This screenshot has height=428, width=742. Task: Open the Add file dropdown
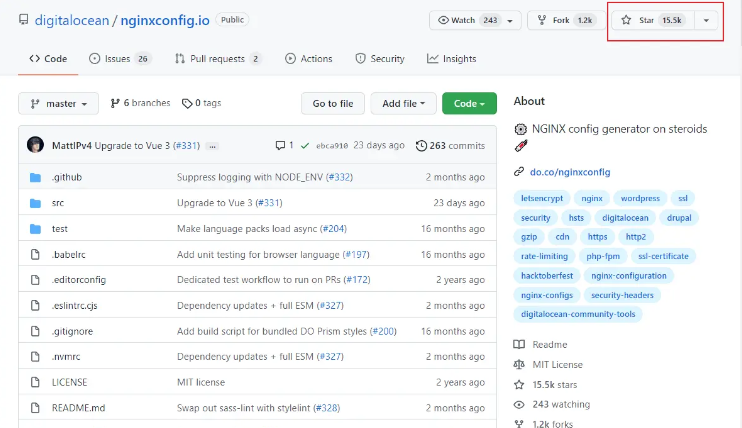point(403,103)
